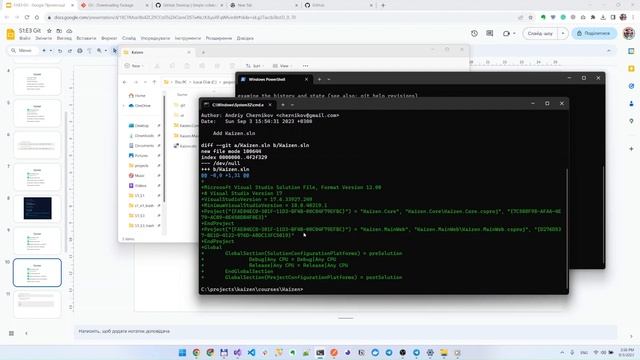The image size is (640, 360).
Task: Click the New button in File Explorer
Action: (x=134, y=66)
